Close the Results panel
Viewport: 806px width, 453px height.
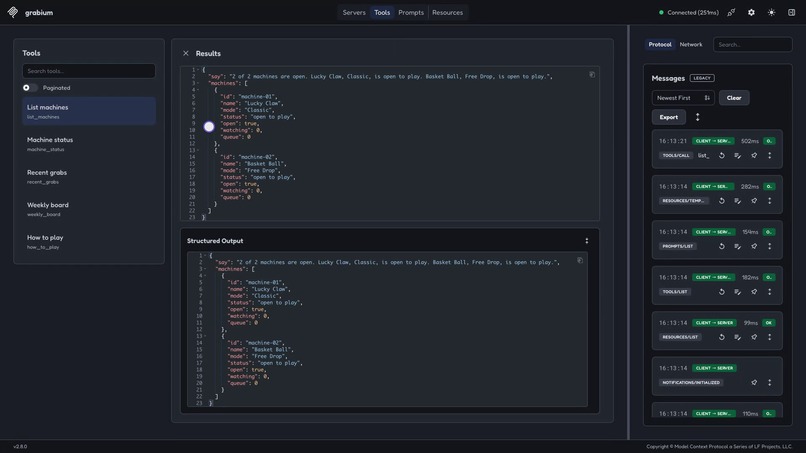(x=186, y=53)
